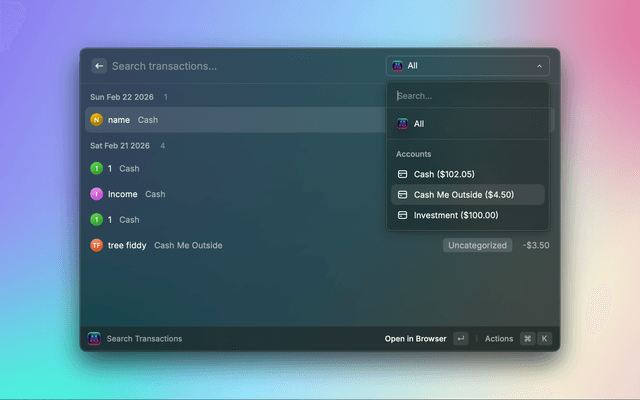The width and height of the screenshot is (640, 400).
Task: Click the Enter key icon in footer
Action: (x=460, y=339)
